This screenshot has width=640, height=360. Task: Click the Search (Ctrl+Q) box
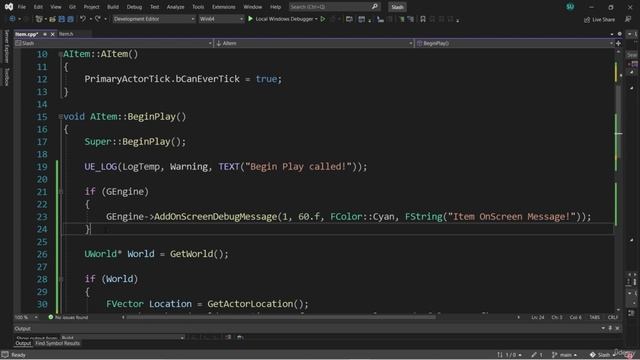[x=334, y=7]
